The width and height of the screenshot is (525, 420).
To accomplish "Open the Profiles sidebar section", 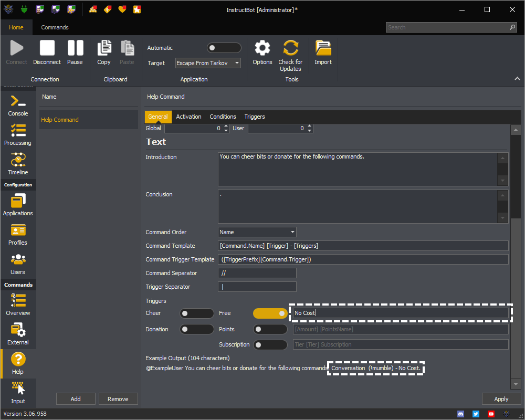I will click(x=18, y=234).
